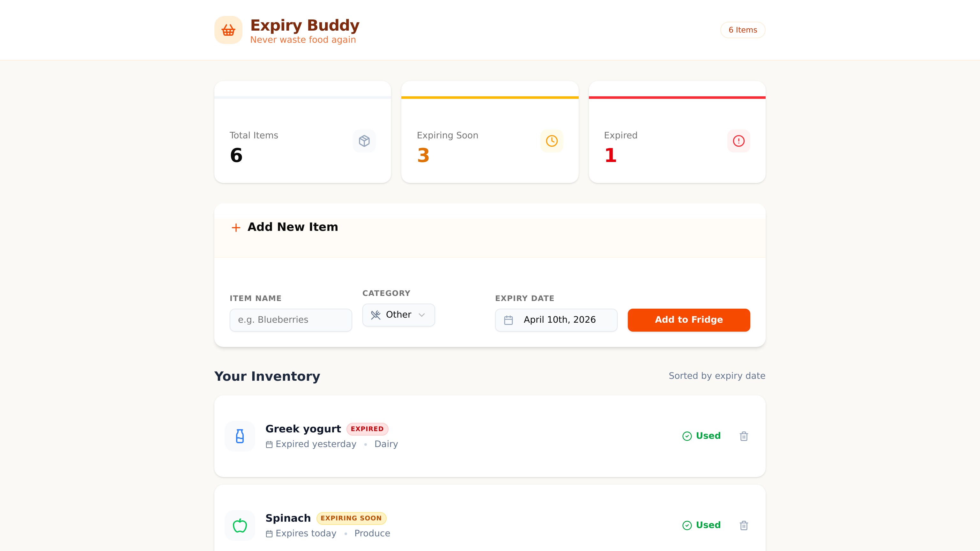Open the expiry date picker April 10th, 2026
This screenshot has height=551, width=980.
pyautogui.click(x=556, y=320)
